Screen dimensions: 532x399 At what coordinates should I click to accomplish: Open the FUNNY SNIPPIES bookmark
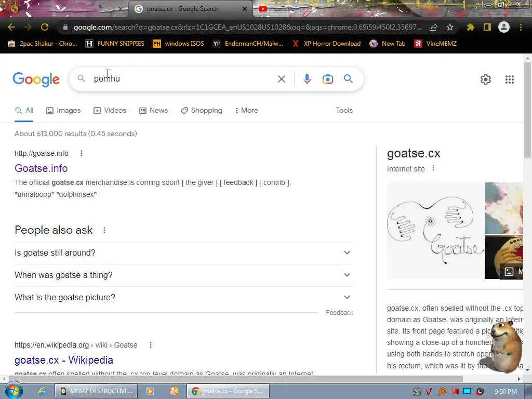pyautogui.click(x=115, y=44)
